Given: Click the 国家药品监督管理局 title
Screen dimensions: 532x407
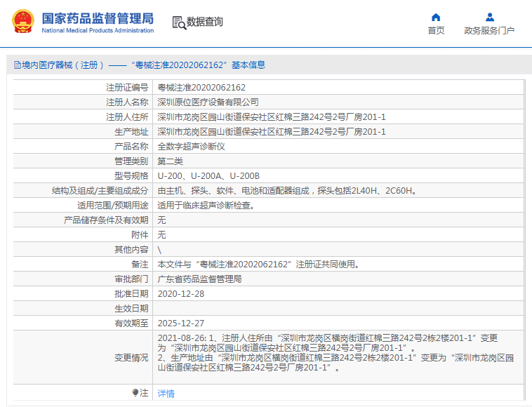Looking at the screenshot, I should click(98, 18).
